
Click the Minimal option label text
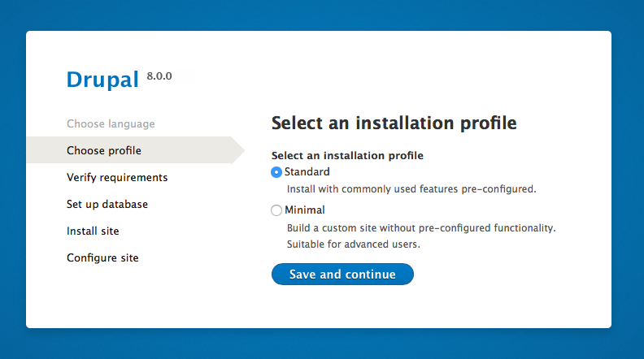[304, 210]
